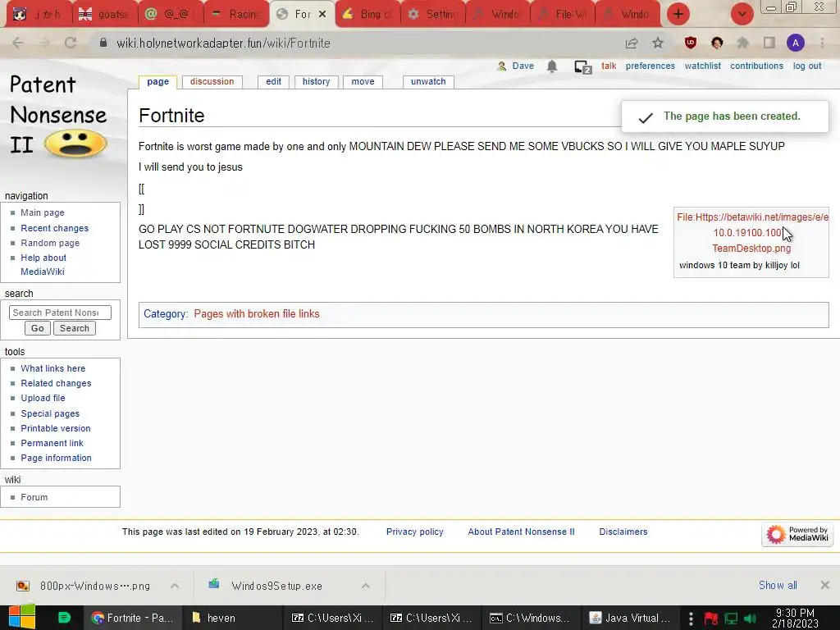The width and height of the screenshot is (840, 630).
Task: Click the broken TeamDesktop.png file link
Action: [751, 232]
